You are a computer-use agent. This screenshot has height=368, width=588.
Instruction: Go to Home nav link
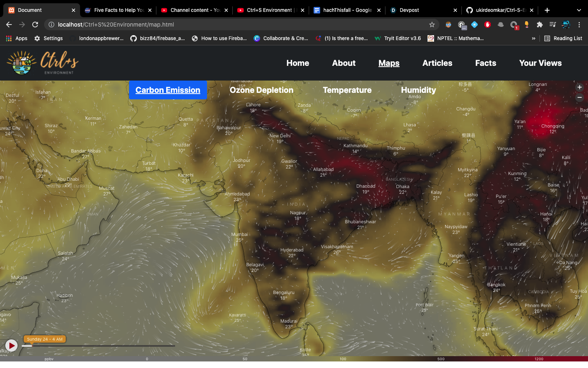pyautogui.click(x=298, y=63)
